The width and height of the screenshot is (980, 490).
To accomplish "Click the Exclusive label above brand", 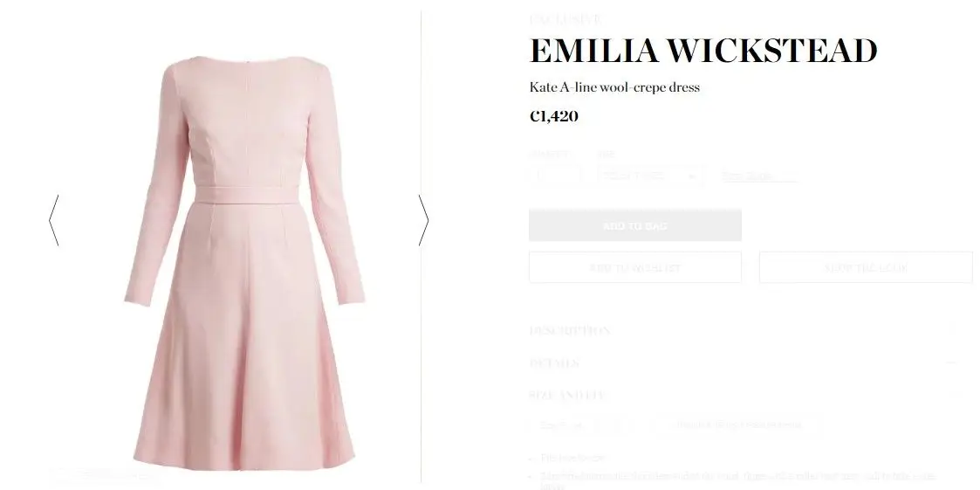I will 565,19.
